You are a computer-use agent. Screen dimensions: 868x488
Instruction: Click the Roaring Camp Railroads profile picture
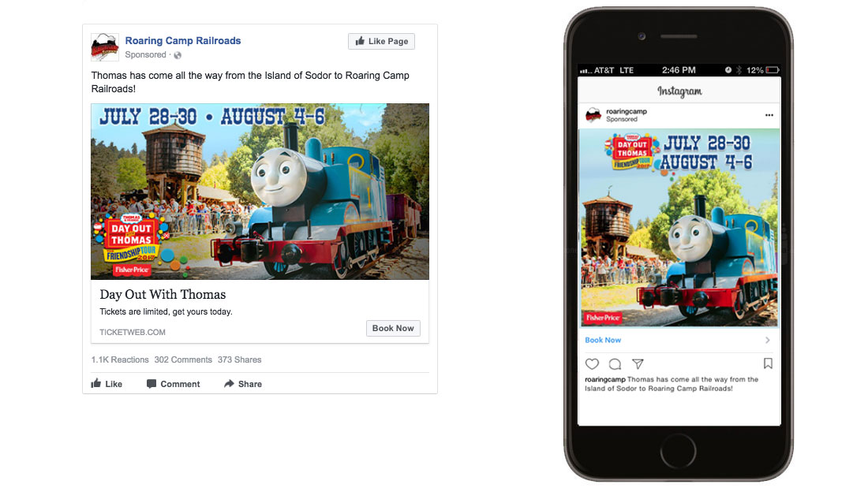[x=105, y=47]
